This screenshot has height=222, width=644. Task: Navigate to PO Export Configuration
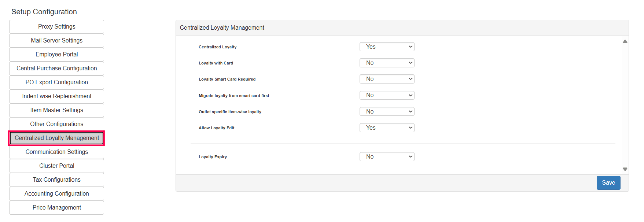57,82
